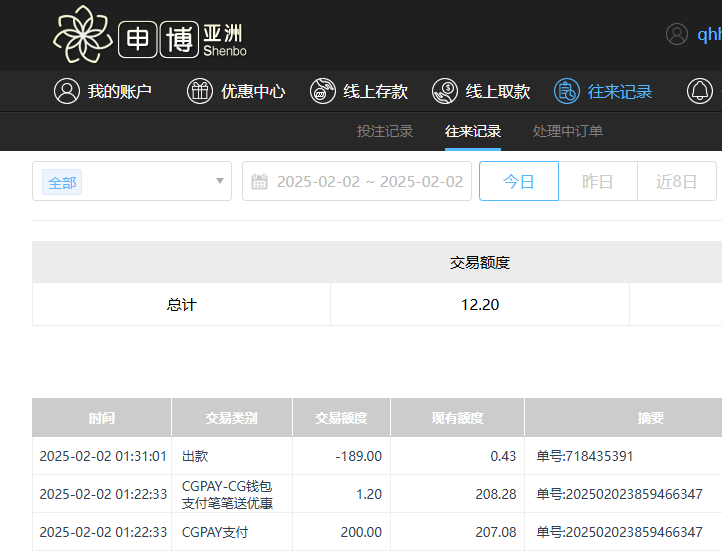Click the notification bell icon
This screenshot has width=722, height=551.
click(x=700, y=91)
